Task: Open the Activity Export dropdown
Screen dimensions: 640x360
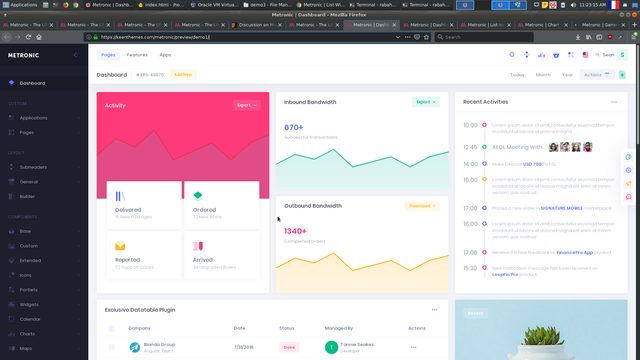Action: 247,105
